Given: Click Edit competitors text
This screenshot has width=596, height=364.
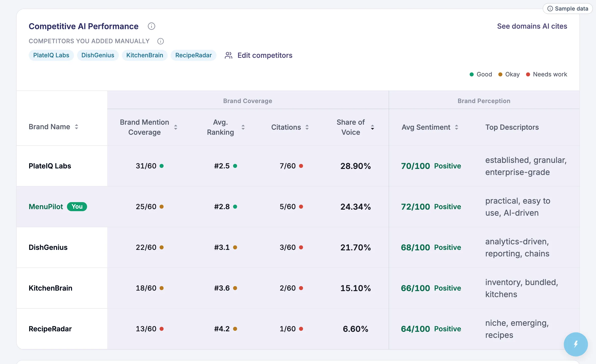Looking at the screenshot, I should click(265, 55).
